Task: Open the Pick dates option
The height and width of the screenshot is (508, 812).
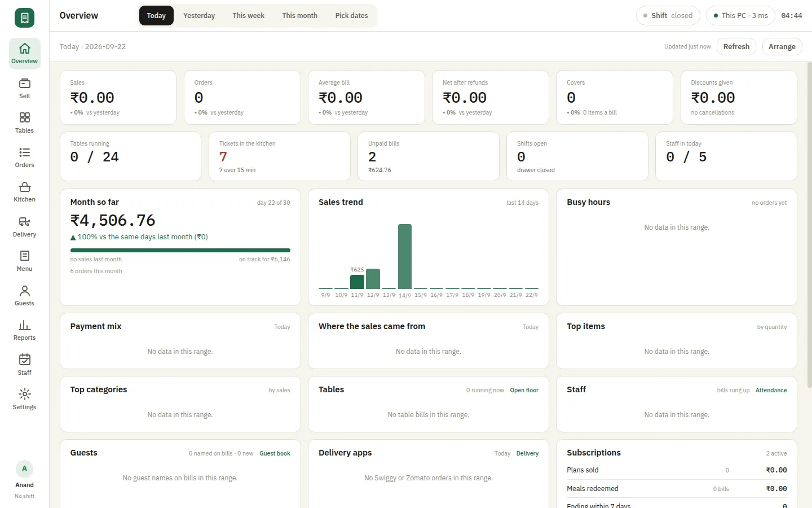Action: (351, 16)
